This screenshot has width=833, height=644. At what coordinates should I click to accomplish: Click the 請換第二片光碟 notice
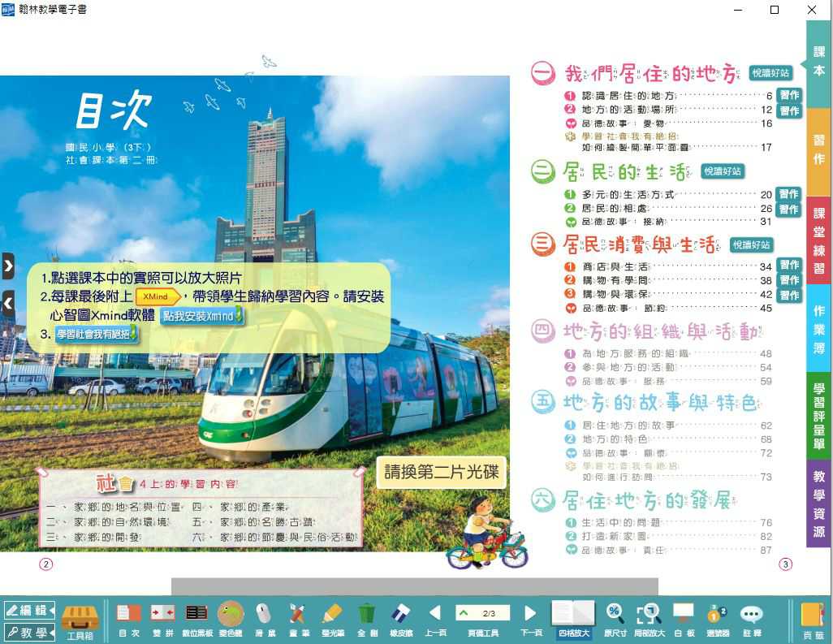coord(442,472)
